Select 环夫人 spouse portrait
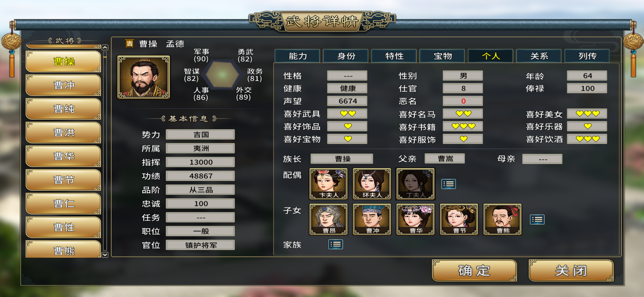 pos(372,184)
